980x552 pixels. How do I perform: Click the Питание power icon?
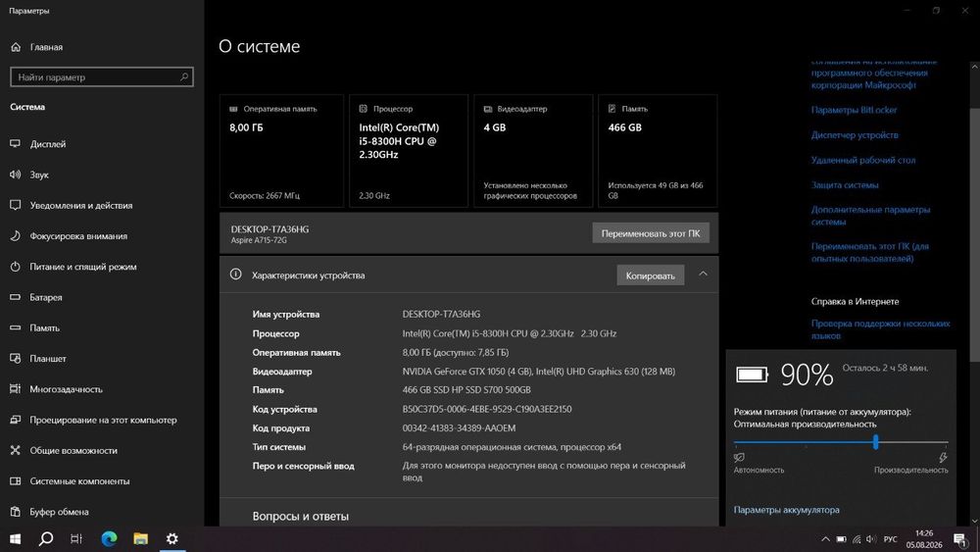click(x=16, y=267)
